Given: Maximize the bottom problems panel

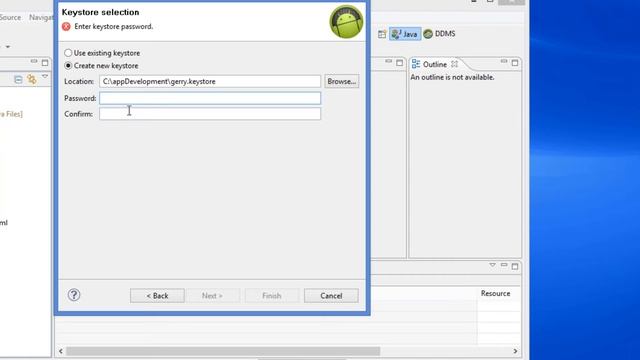Looking at the screenshot, I should 515,267.
